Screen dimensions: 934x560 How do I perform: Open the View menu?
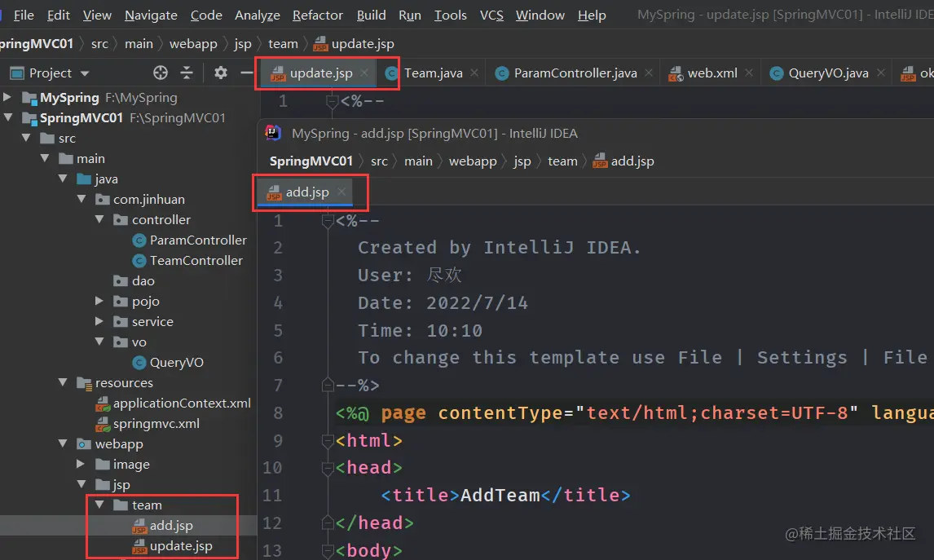tap(97, 15)
